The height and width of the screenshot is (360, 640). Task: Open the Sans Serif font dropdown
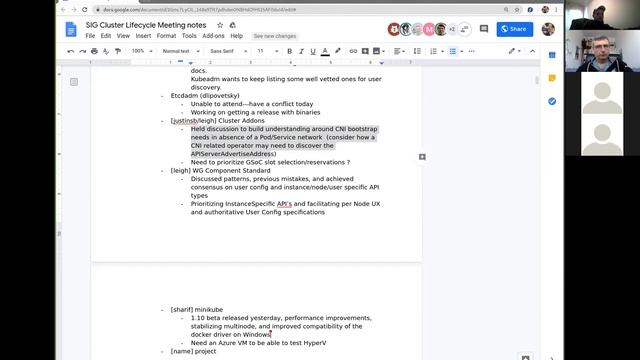coord(229,51)
